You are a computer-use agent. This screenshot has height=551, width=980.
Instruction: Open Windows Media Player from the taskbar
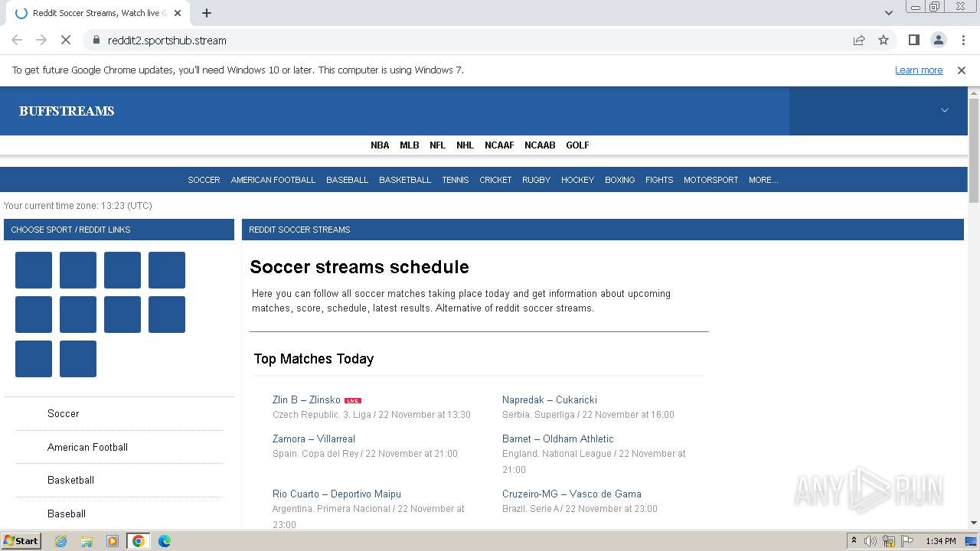(113, 541)
